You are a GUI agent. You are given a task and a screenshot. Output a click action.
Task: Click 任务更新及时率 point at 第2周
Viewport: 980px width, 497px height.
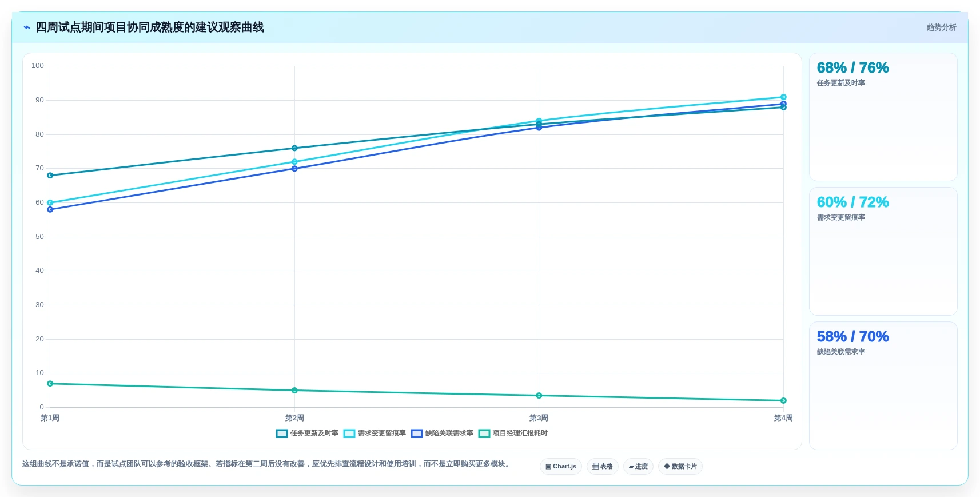(294, 148)
